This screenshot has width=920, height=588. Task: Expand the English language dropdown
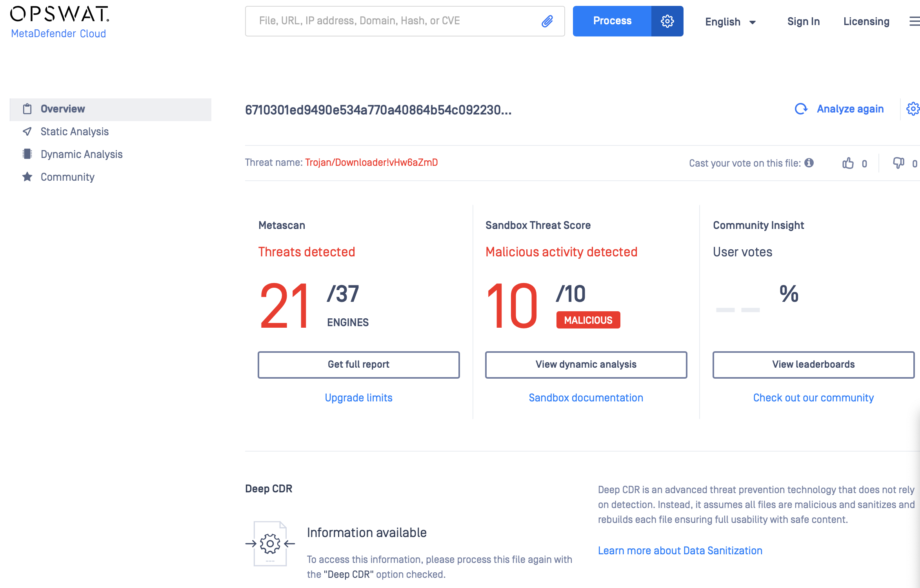[730, 22]
